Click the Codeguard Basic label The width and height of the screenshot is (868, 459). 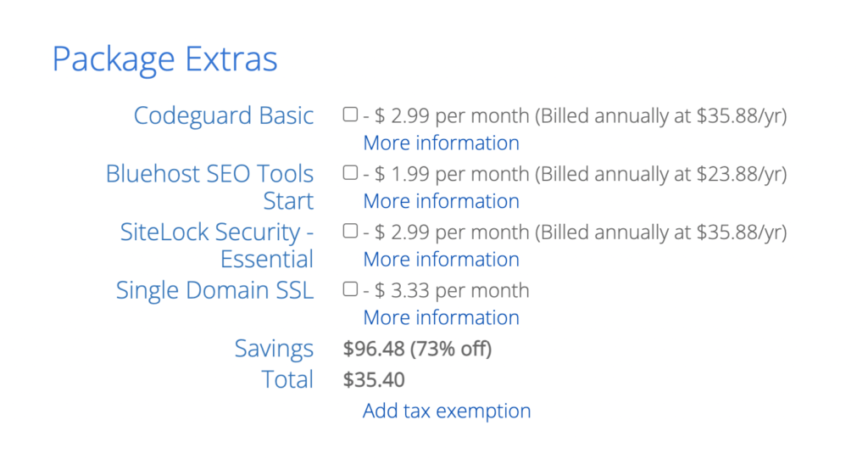point(224,116)
